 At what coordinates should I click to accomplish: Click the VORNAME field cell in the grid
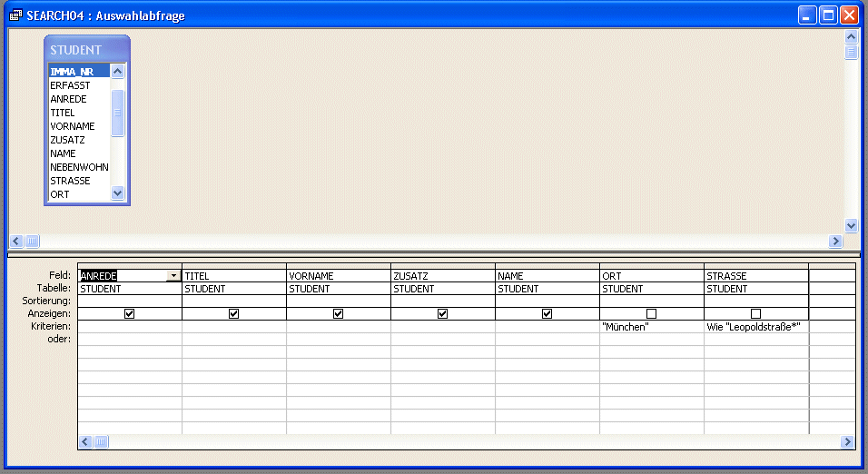click(339, 276)
